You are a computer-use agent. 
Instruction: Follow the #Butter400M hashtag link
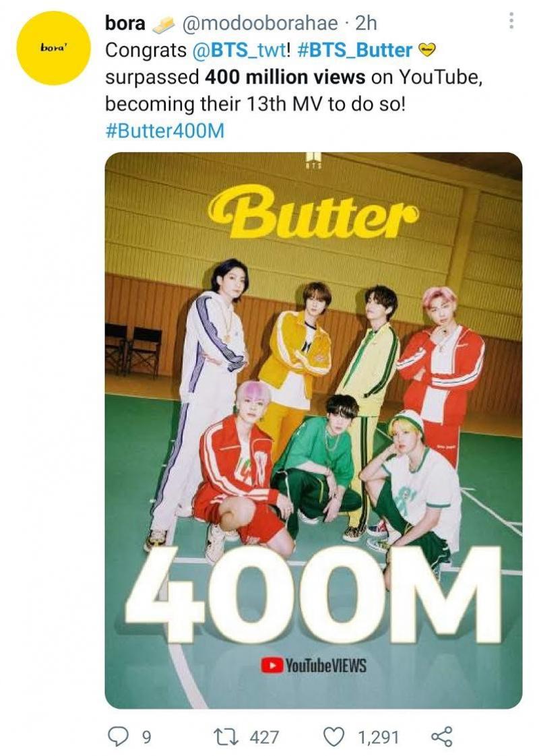coord(164,129)
